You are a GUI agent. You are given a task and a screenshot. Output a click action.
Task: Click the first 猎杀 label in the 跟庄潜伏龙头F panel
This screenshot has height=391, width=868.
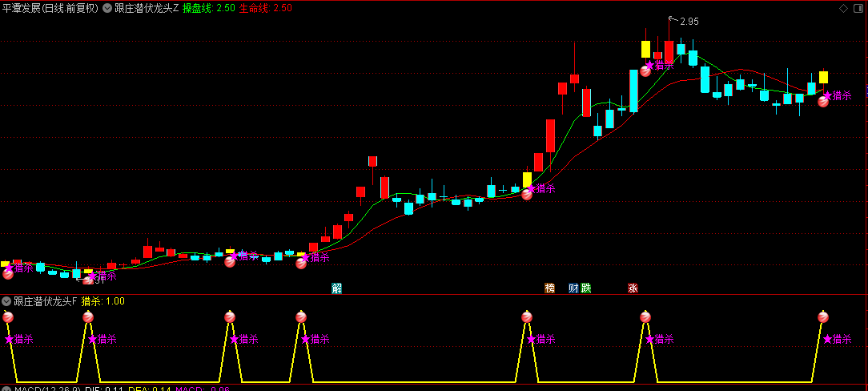click(19, 339)
